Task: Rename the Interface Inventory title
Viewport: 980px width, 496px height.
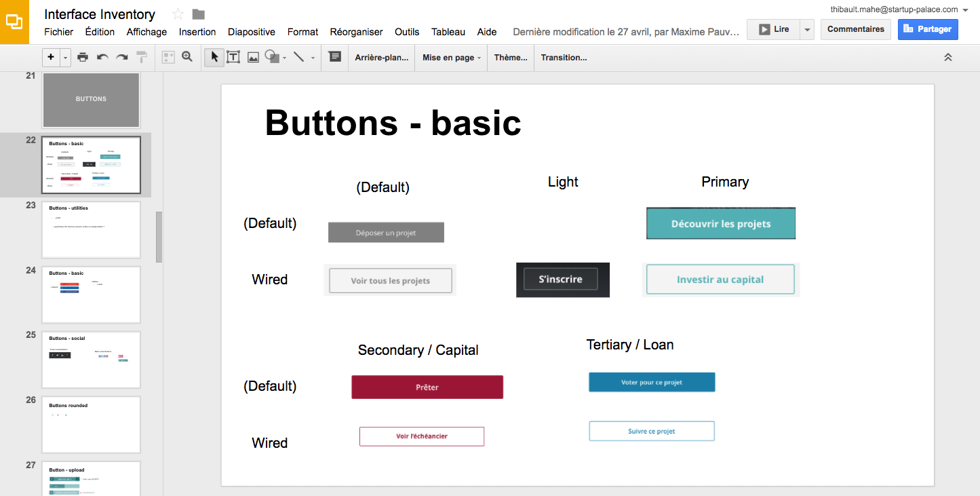Action: (100, 14)
